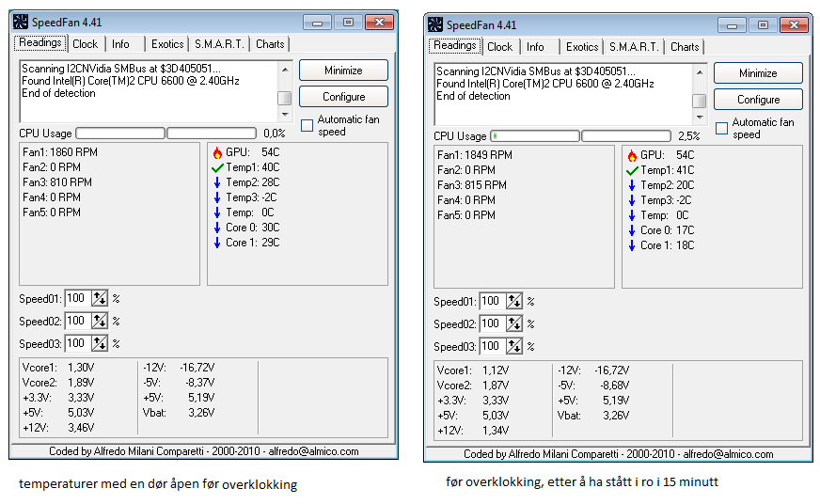Screen dimensions: 820x504
Task: Select the Readings tab in right window
Action: tap(455, 45)
